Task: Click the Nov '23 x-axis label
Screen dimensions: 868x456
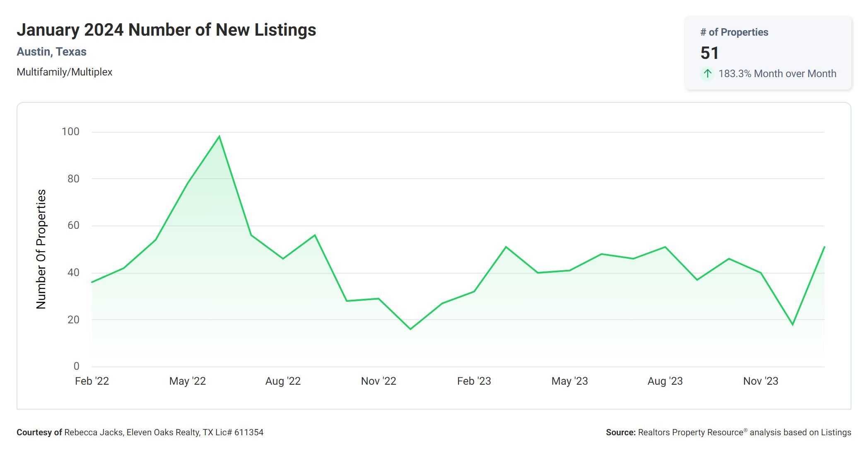Action: 760,381
